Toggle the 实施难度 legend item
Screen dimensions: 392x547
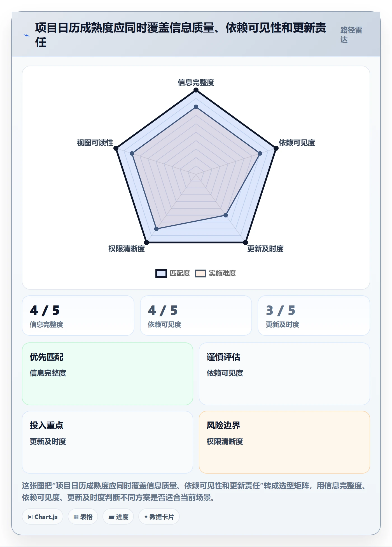click(x=215, y=273)
